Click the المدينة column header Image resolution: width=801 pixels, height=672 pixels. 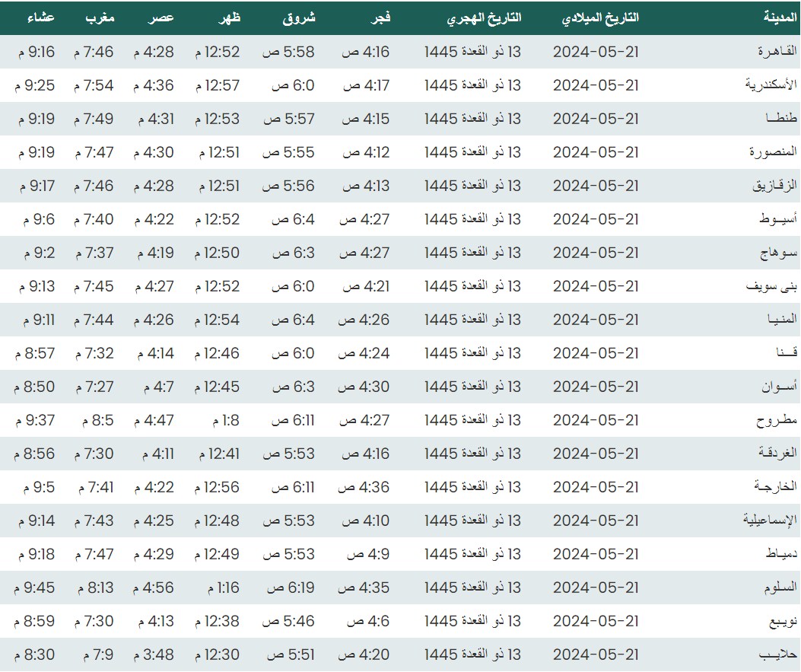tap(780, 18)
